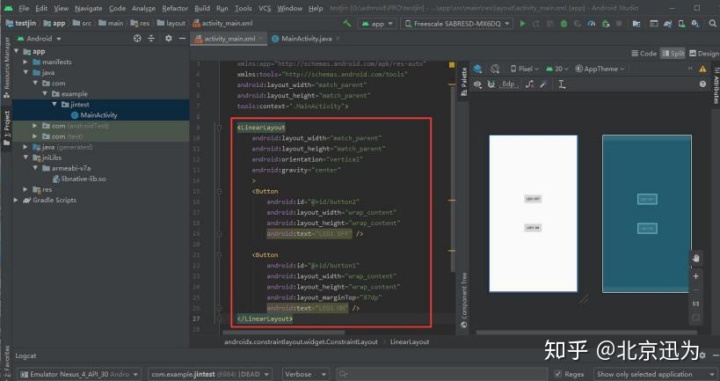This screenshot has height=381, width=720.
Task: Run the app with the green play icon
Action: click(x=523, y=23)
